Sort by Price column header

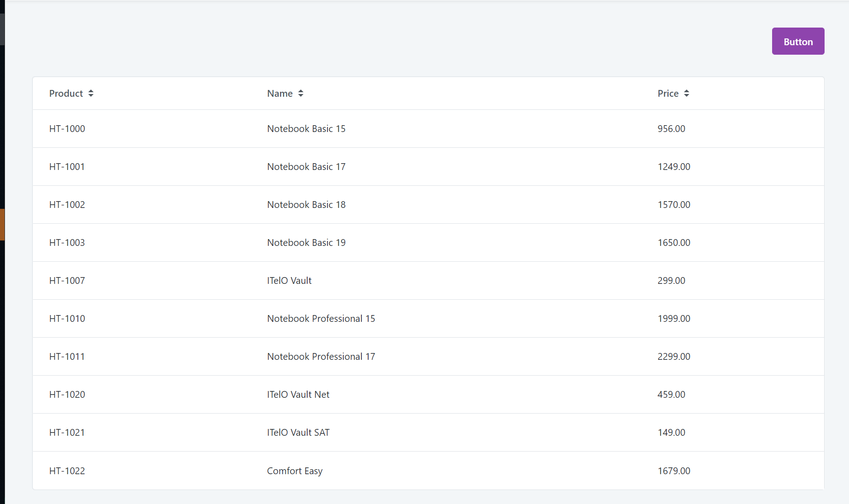(x=668, y=93)
